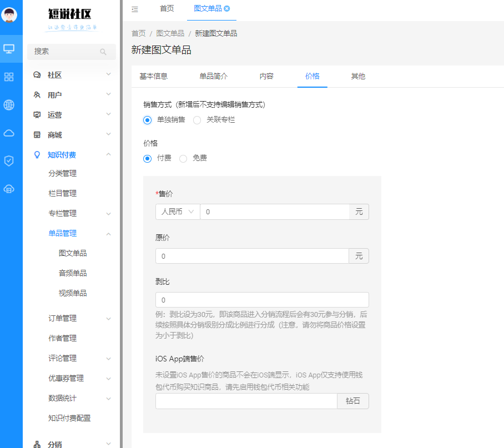
Task: Click the 商城 shop icon
Action: [x=37, y=135]
